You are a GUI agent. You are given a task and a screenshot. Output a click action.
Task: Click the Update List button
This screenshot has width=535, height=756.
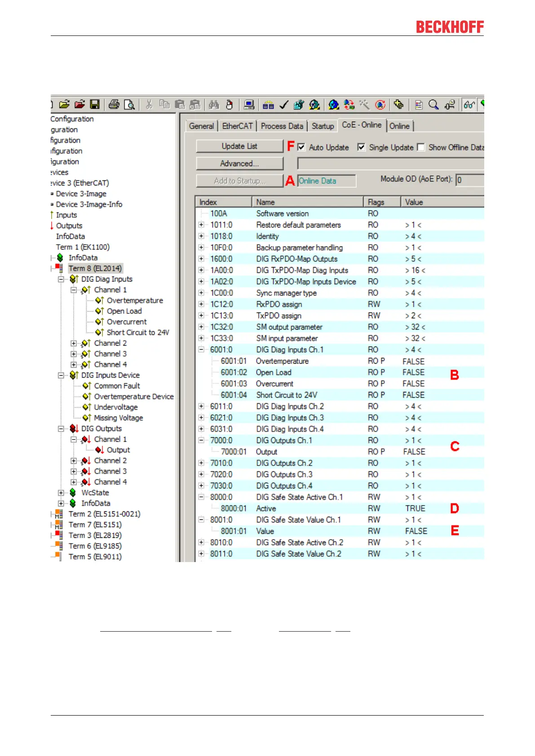coord(239,146)
